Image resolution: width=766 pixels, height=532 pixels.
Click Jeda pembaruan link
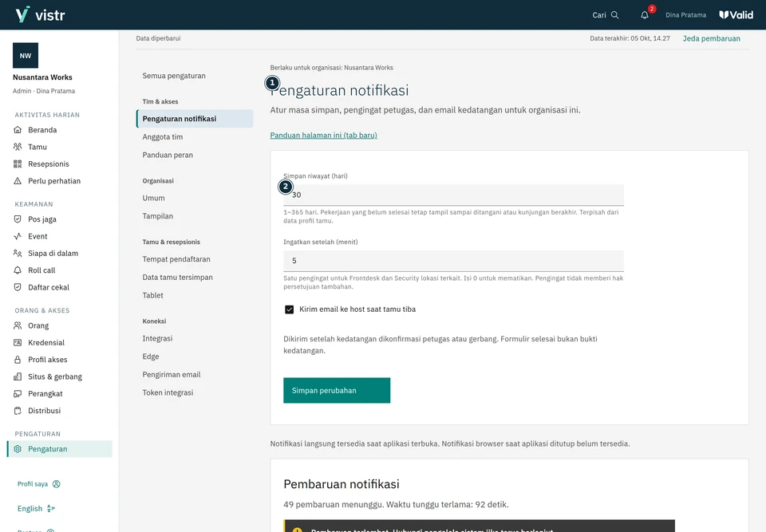pyautogui.click(x=711, y=38)
